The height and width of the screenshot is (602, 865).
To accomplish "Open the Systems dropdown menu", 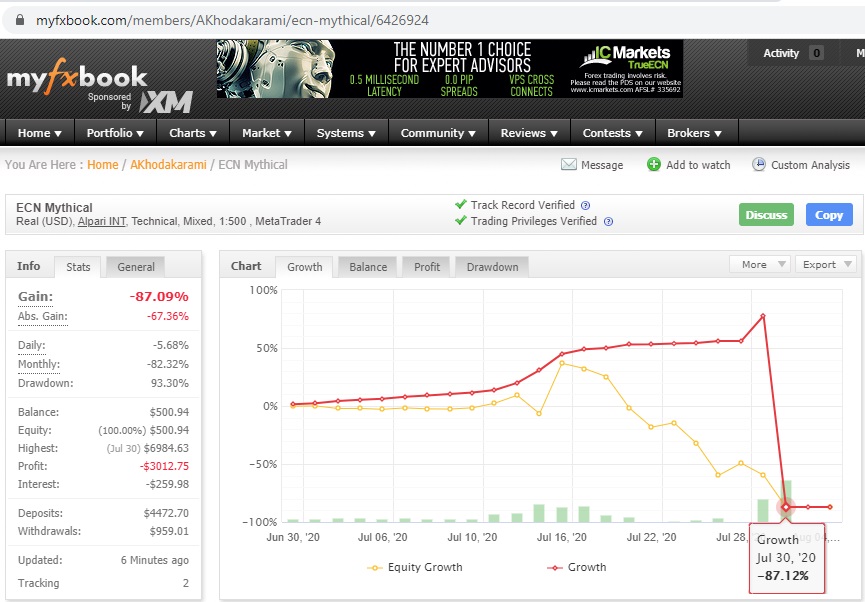I will click(346, 133).
